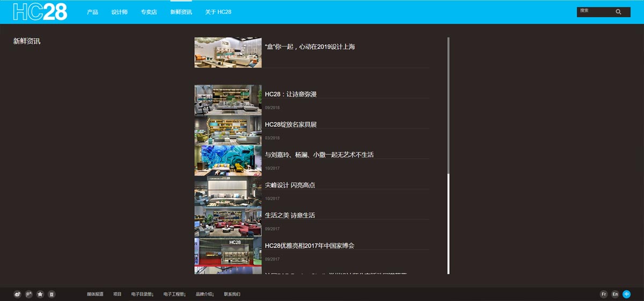The width and height of the screenshot is (644, 301).
Task: Open the 媒体报道 footer link
Action: click(95, 294)
